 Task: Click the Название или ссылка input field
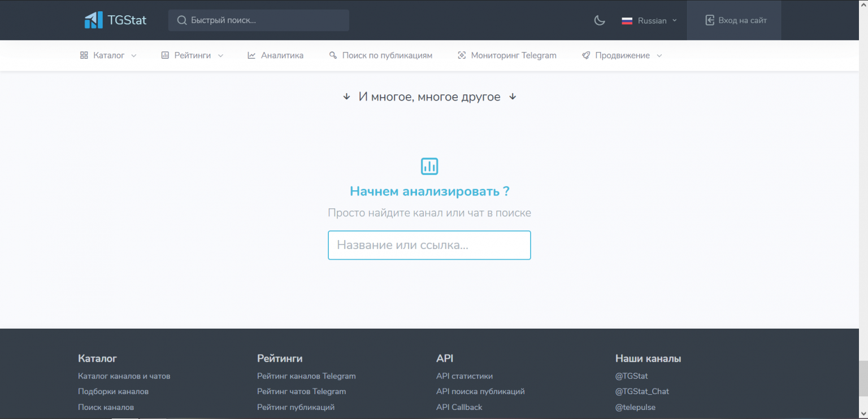click(x=429, y=245)
